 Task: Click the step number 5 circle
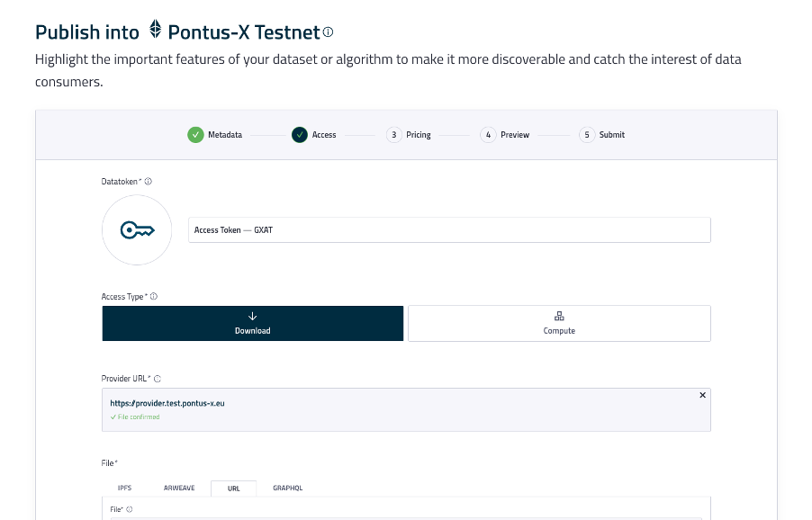(587, 135)
